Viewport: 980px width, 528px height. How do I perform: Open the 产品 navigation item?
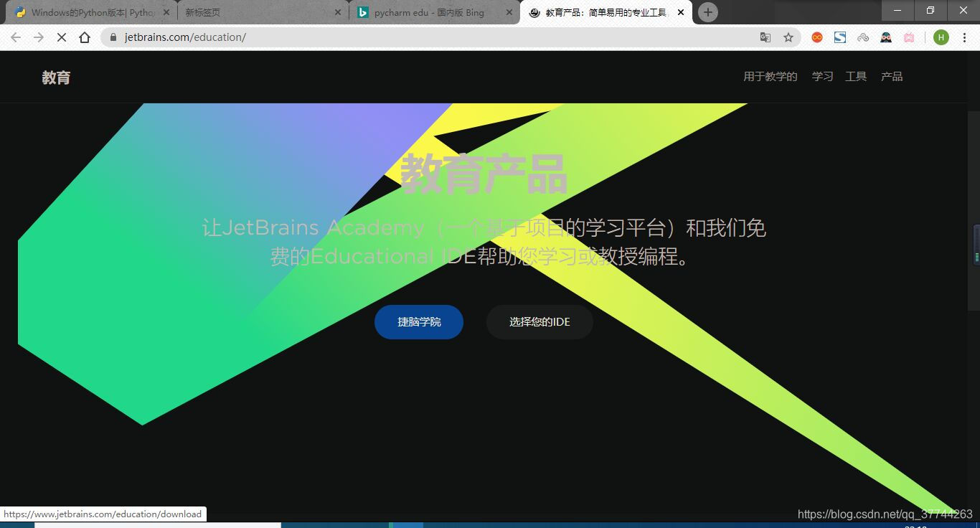tap(892, 77)
